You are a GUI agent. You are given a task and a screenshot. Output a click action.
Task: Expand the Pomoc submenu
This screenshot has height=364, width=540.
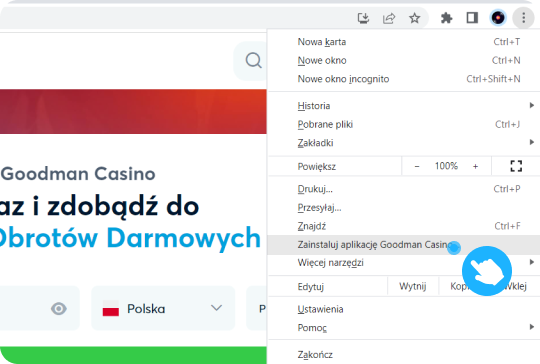(x=404, y=328)
